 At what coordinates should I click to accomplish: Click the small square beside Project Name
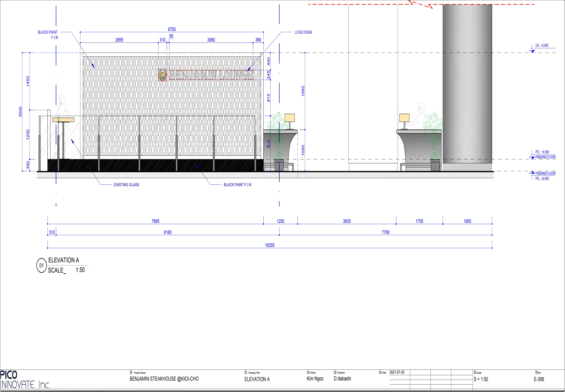click(131, 372)
